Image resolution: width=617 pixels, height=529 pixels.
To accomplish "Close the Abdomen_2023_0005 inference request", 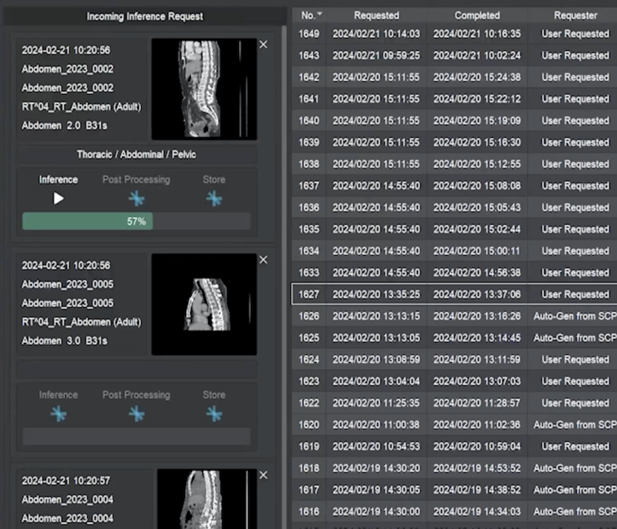I will pos(263,260).
